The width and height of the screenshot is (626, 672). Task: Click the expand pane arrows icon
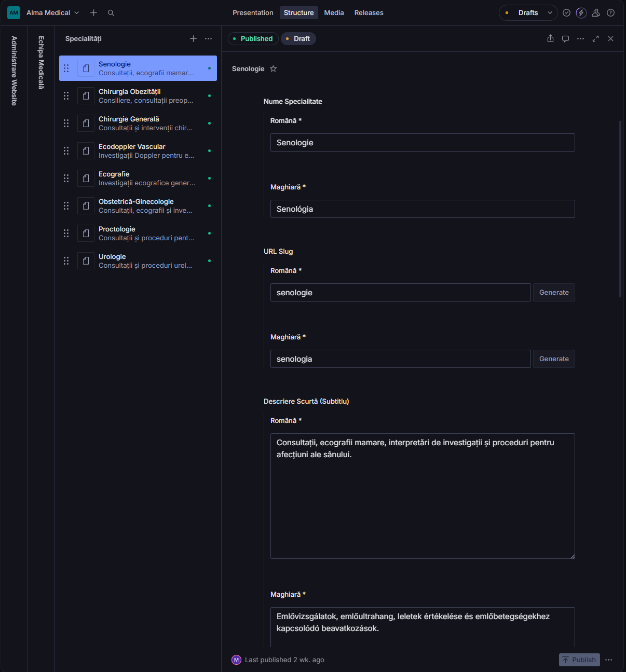click(595, 38)
